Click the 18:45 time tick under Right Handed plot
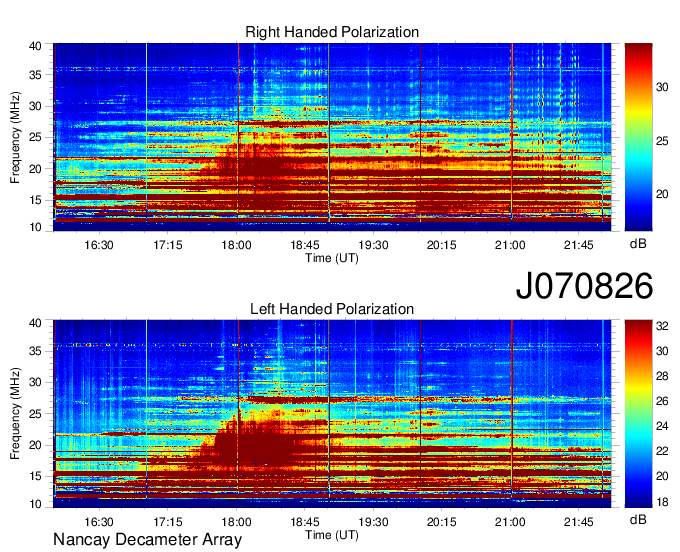This screenshot has height=552, width=680. tap(305, 245)
